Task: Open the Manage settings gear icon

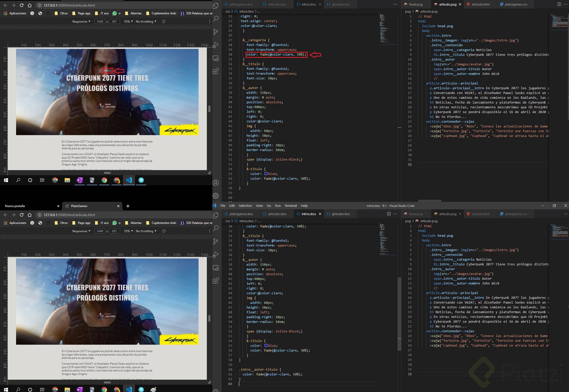Action: [216, 195]
